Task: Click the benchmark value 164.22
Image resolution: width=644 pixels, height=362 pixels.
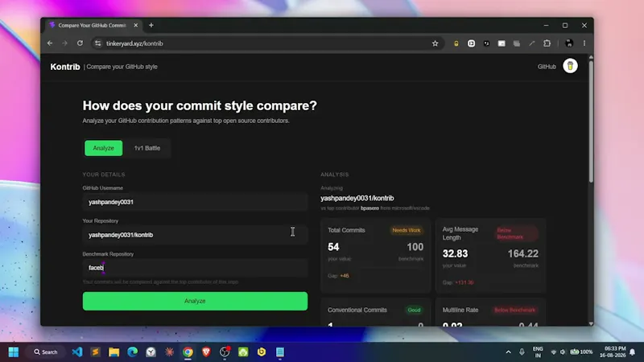Action: click(522, 253)
